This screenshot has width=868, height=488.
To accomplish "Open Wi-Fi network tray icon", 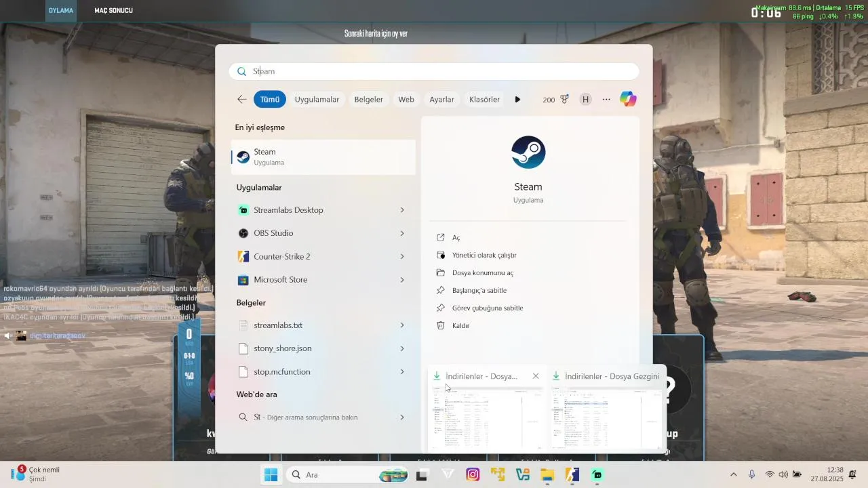I will pyautogui.click(x=770, y=474).
